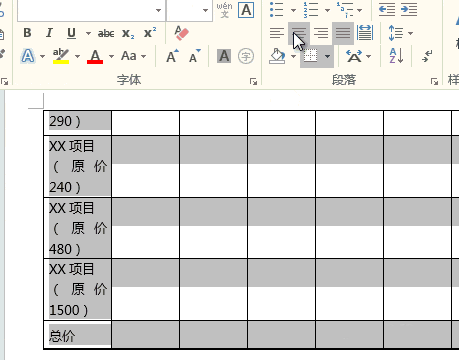The image size is (459, 360).
Task: Click cell with XX项目 原价 1500
Action: (78, 289)
